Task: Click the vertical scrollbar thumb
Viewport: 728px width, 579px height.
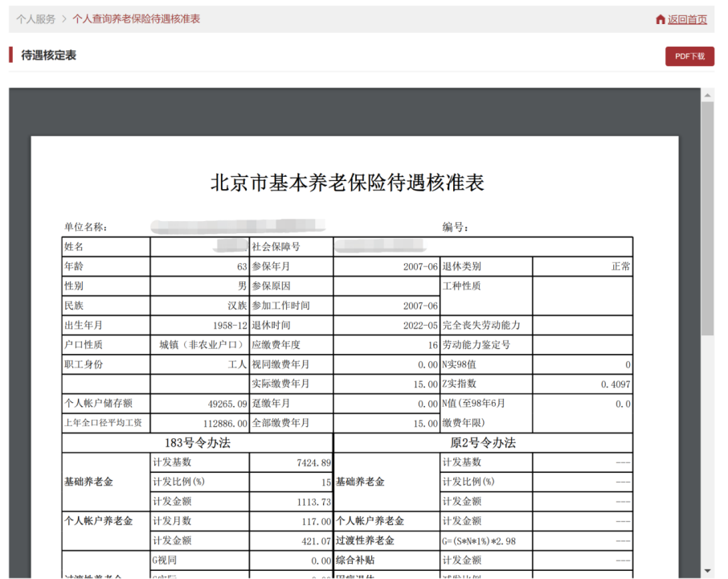Action: (x=707, y=217)
